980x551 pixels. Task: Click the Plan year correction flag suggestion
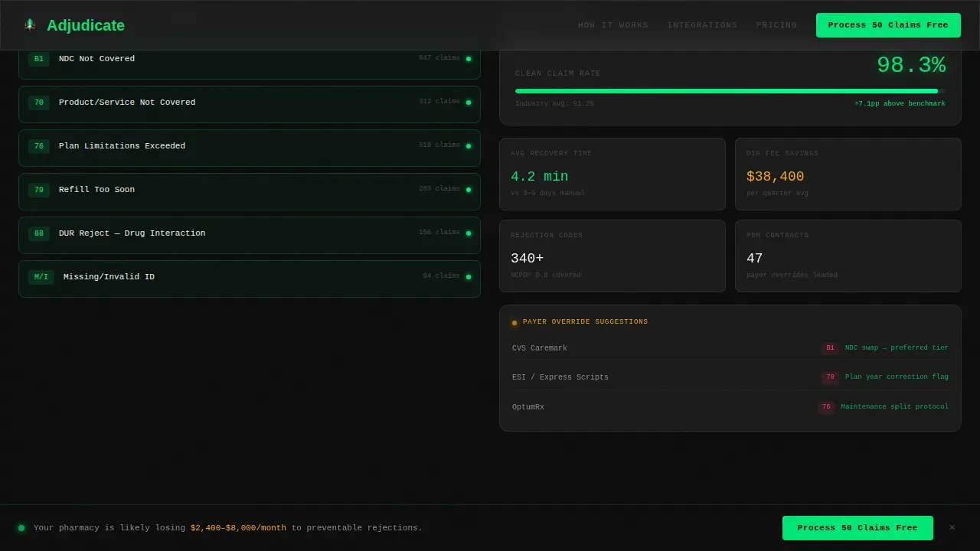897,377
